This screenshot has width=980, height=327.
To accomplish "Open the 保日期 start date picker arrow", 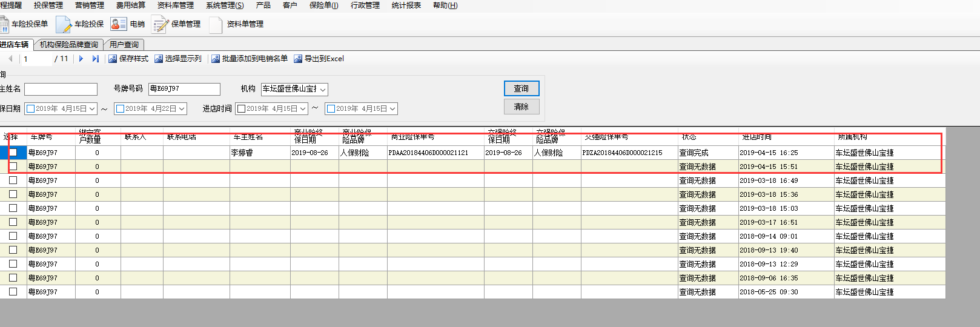I will click(92, 109).
